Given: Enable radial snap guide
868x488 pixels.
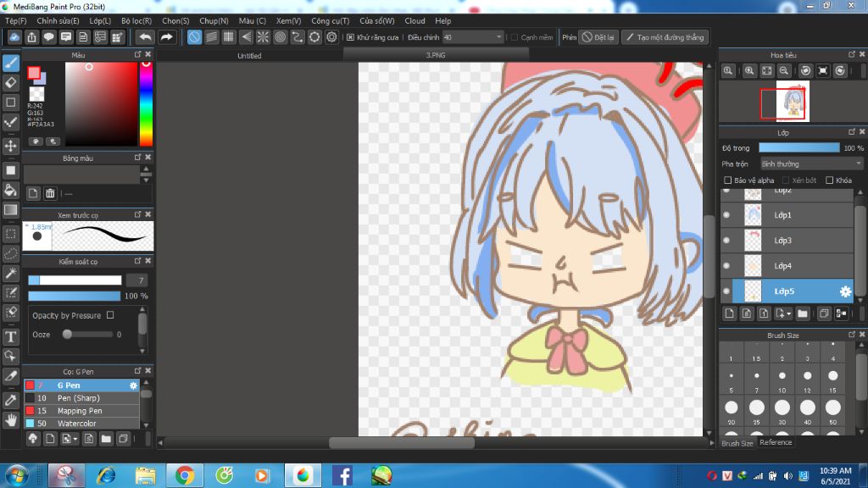Looking at the screenshot, I should tap(263, 37).
